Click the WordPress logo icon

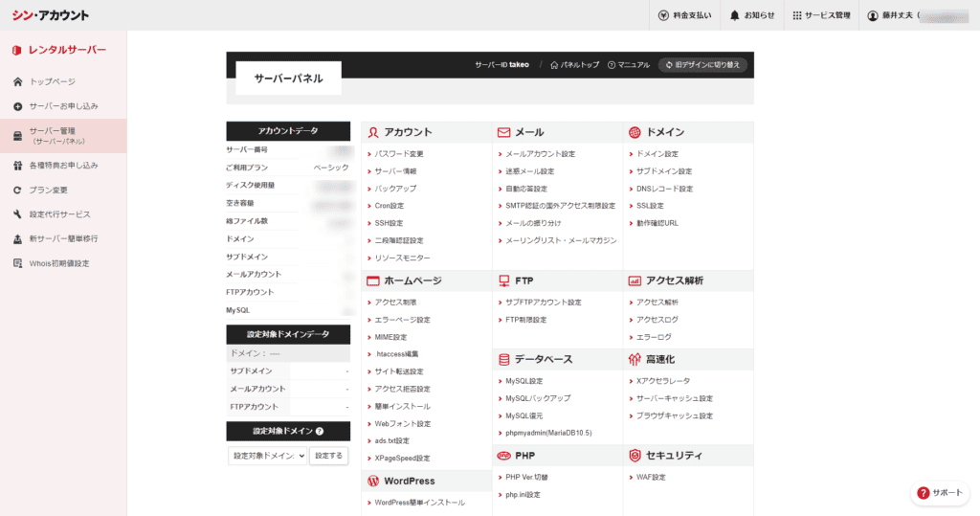click(373, 481)
